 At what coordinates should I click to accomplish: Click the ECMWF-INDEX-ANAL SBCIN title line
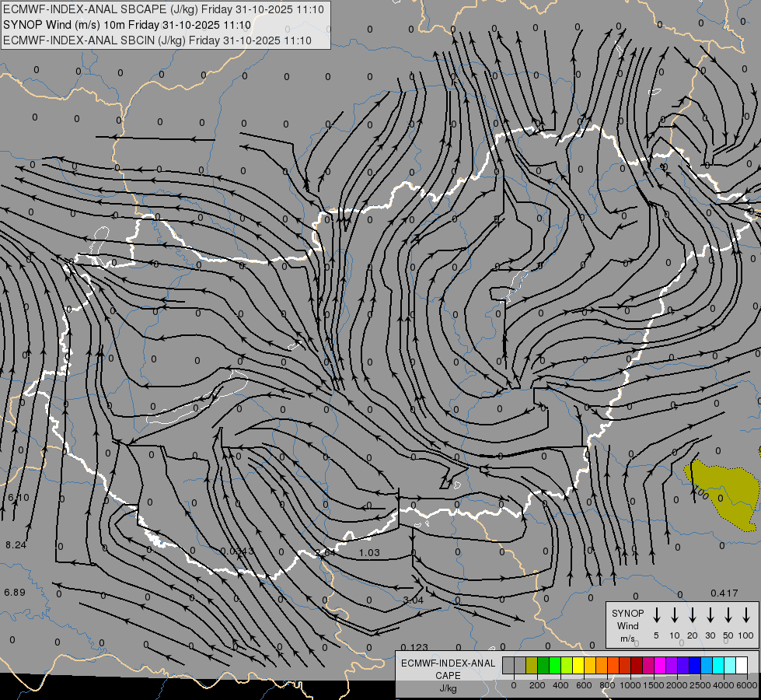coord(157,40)
